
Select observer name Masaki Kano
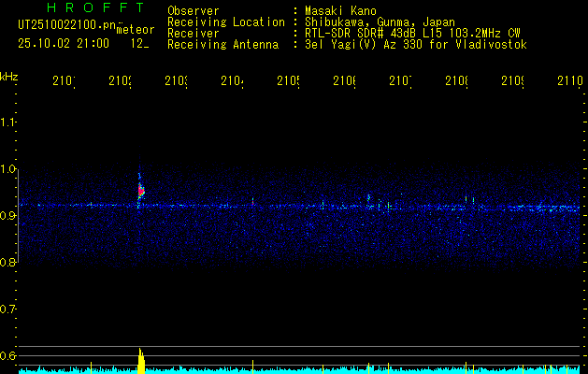[x=340, y=10]
